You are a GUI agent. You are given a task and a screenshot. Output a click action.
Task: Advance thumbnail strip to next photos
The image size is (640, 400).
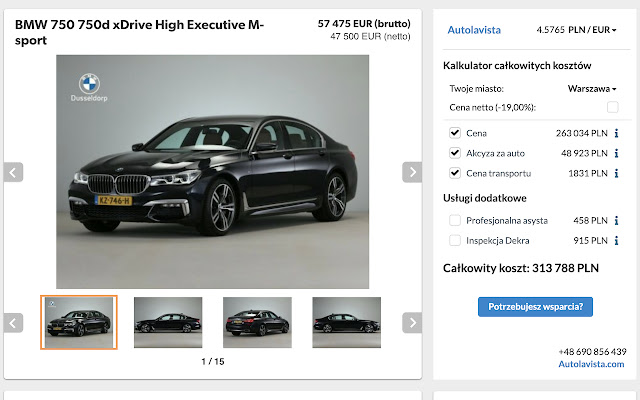(x=412, y=323)
